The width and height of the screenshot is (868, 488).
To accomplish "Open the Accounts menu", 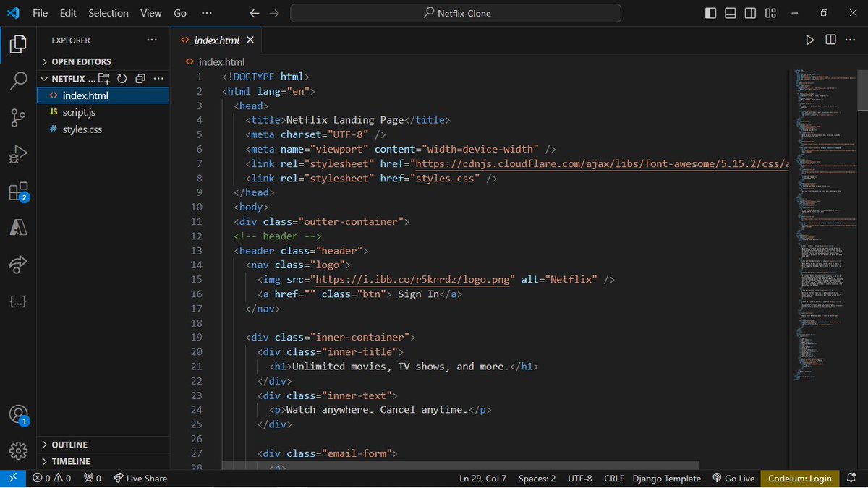I will click(18, 414).
